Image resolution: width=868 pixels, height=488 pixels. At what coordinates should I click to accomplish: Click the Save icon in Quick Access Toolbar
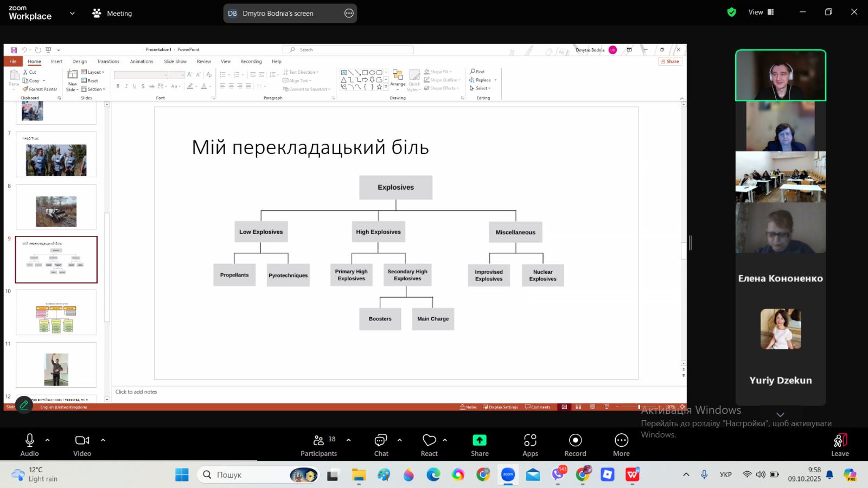pyautogui.click(x=14, y=49)
